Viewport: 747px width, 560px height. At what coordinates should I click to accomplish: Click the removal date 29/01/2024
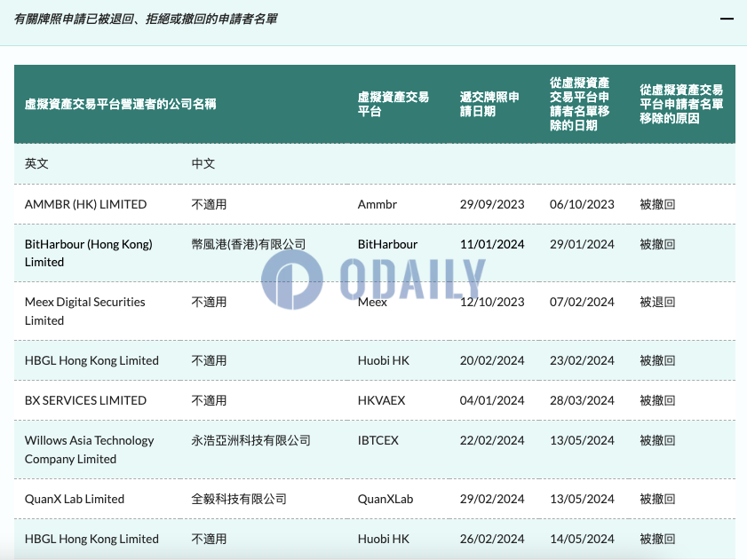click(x=582, y=244)
